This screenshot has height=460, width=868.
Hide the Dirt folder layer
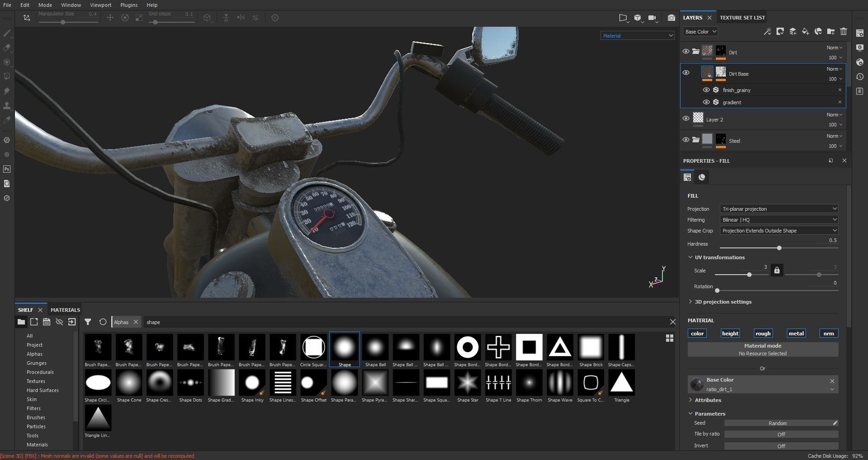(x=686, y=52)
